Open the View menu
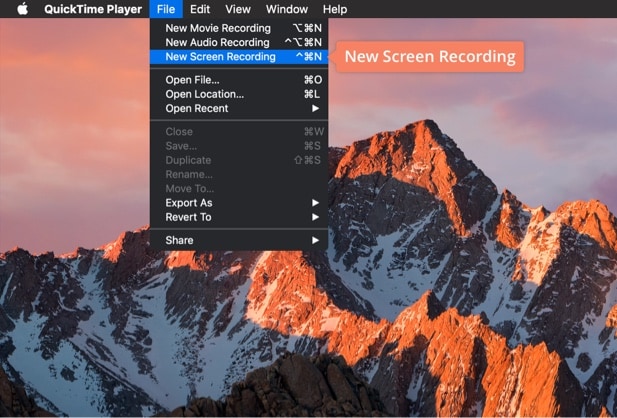617x418 pixels. click(x=238, y=9)
